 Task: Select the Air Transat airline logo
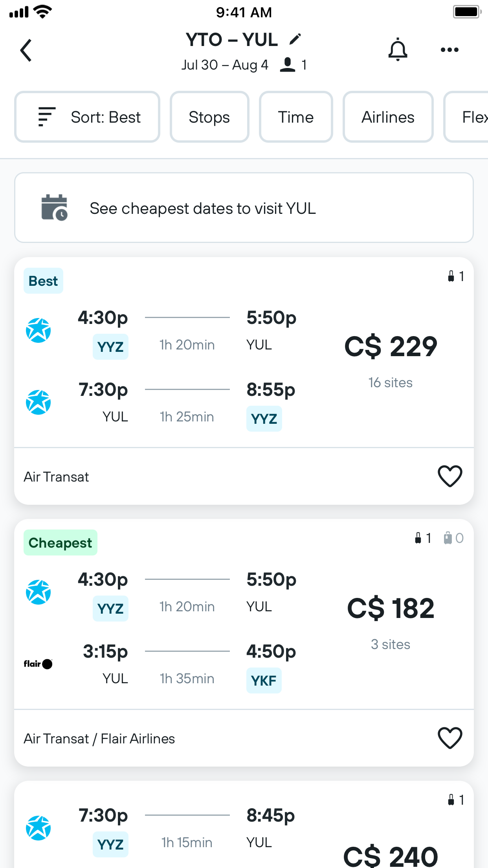[x=38, y=330]
